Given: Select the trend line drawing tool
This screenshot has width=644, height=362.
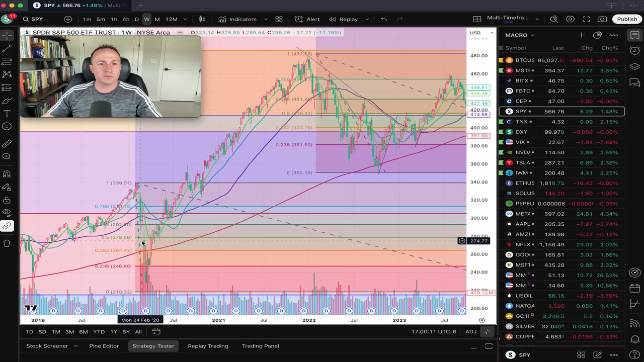Looking at the screenshot, I should (x=7, y=49).
